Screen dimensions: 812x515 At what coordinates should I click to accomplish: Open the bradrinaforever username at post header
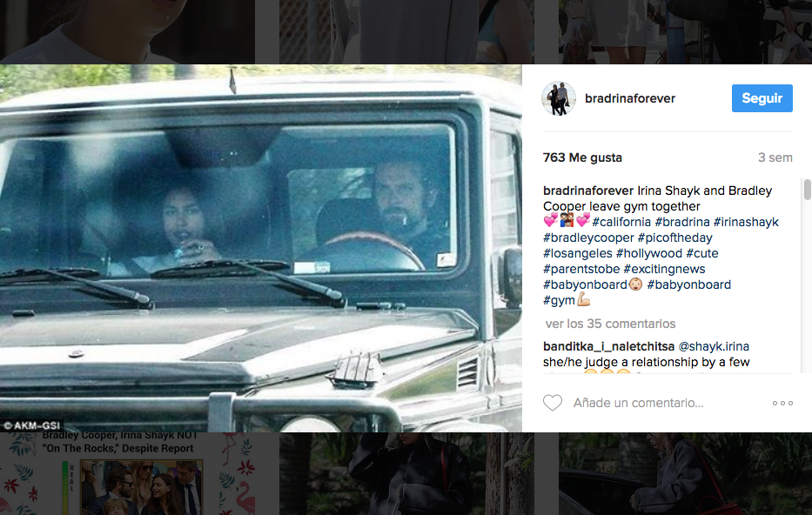pos(630,98)
